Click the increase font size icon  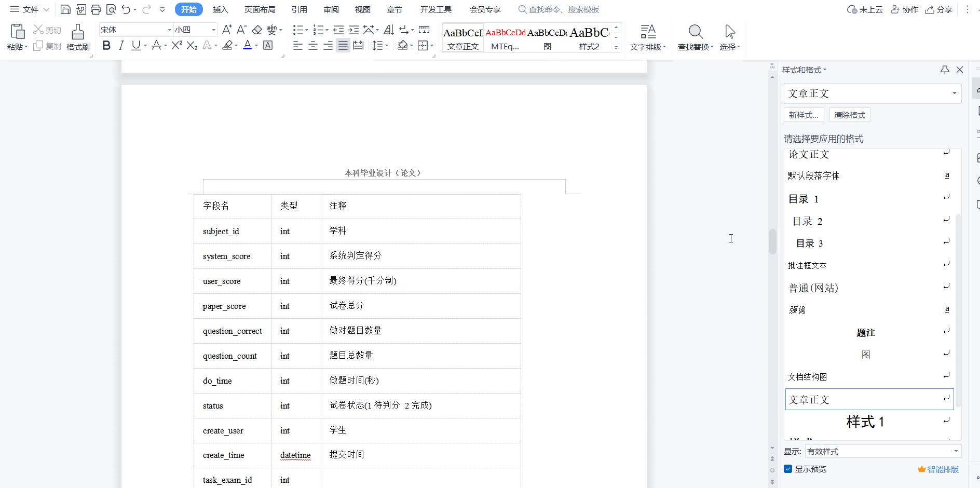point(227,30)
